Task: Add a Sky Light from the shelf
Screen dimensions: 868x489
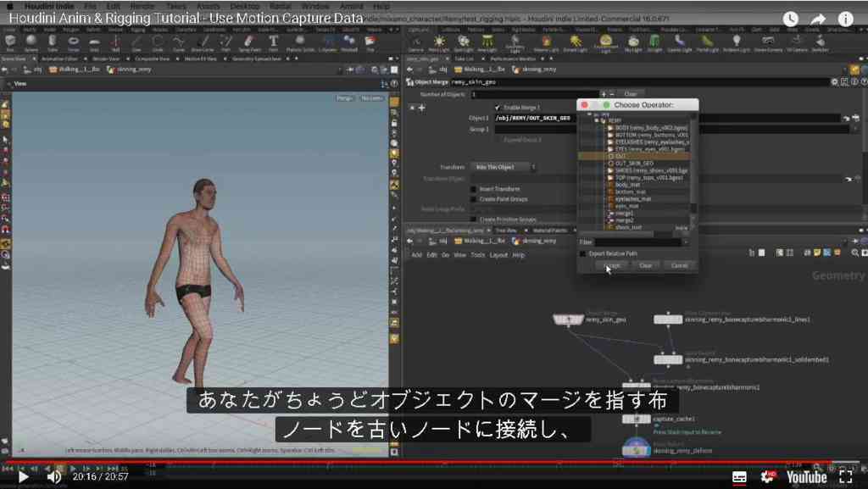Action: [x=633, y=42]
